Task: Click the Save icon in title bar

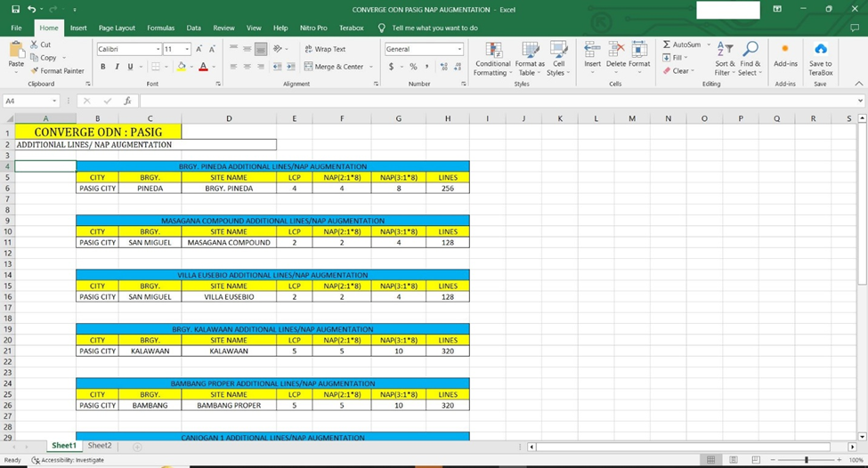Action: [x=15, y=9]
